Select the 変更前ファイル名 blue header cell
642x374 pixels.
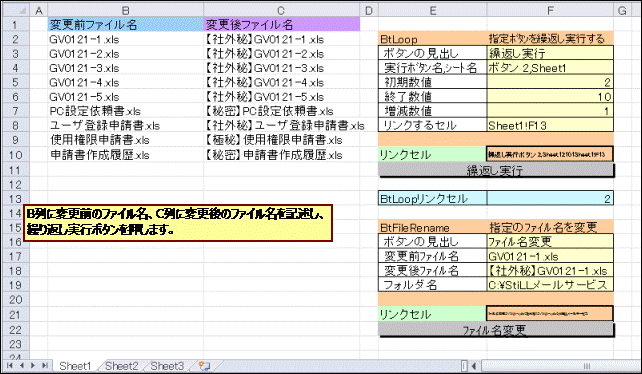(126, 25)
